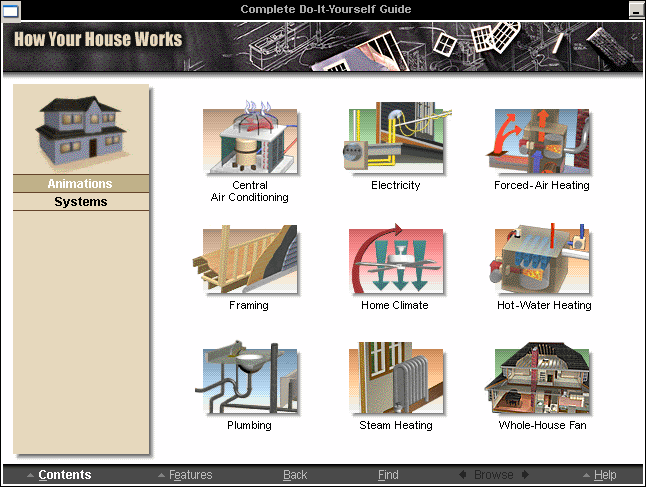Click the Whole-House Fan text label

[x=543, y=425]
